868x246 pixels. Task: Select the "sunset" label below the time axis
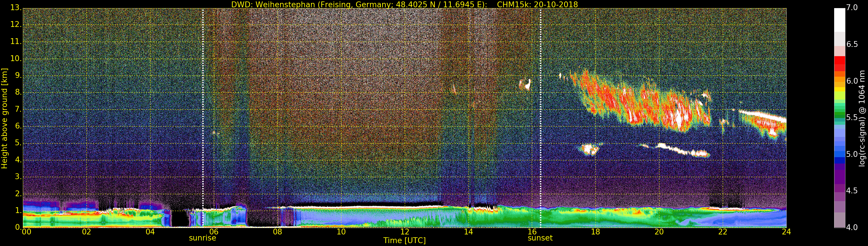pyautogui.click(x=540, y=238)
